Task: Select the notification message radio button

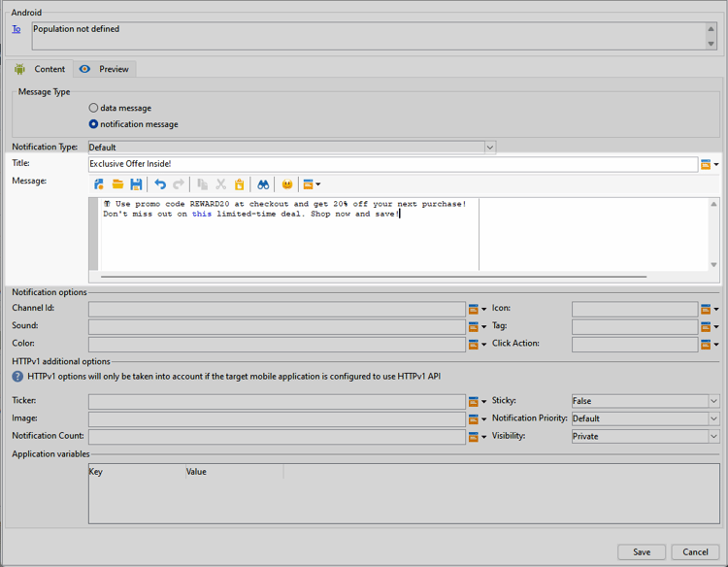Action: 93,124
